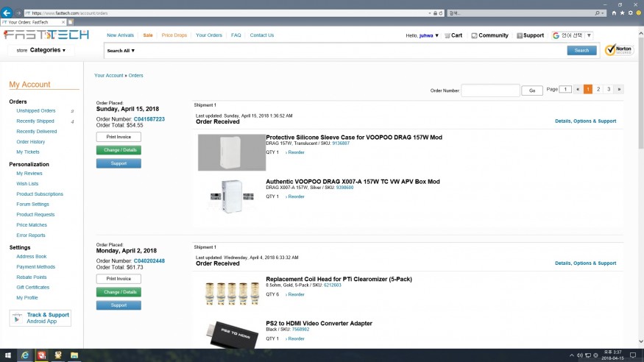Open the Search All filter dropdown

point(121,51)
